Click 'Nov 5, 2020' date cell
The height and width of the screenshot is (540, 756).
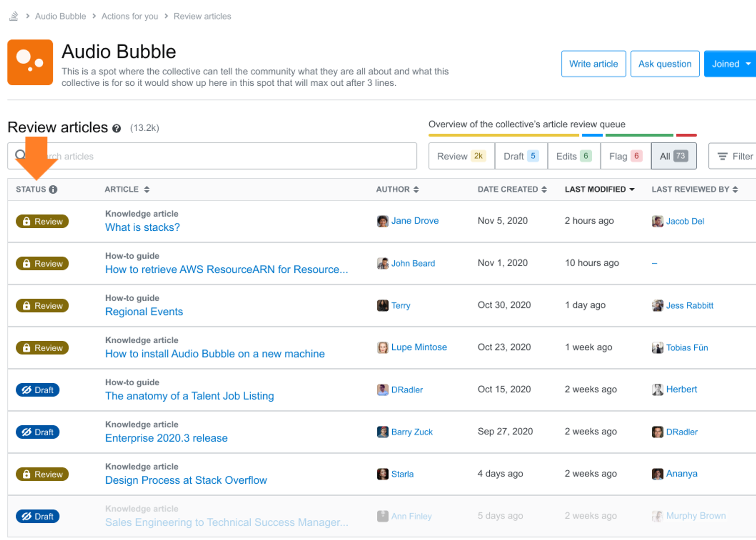(x=503, y=221)
